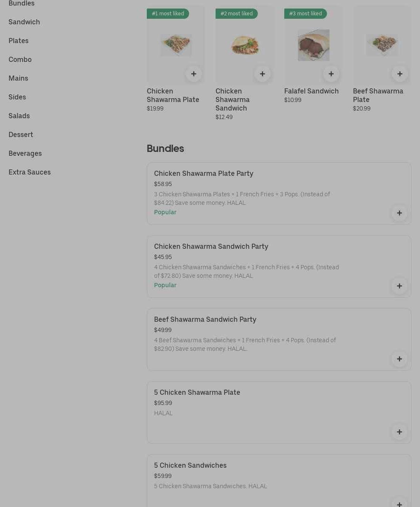Add Chicken Shawarma Plate Party bundle
Image resolution: width=420 pixels, height=507 pixels.
399,213
